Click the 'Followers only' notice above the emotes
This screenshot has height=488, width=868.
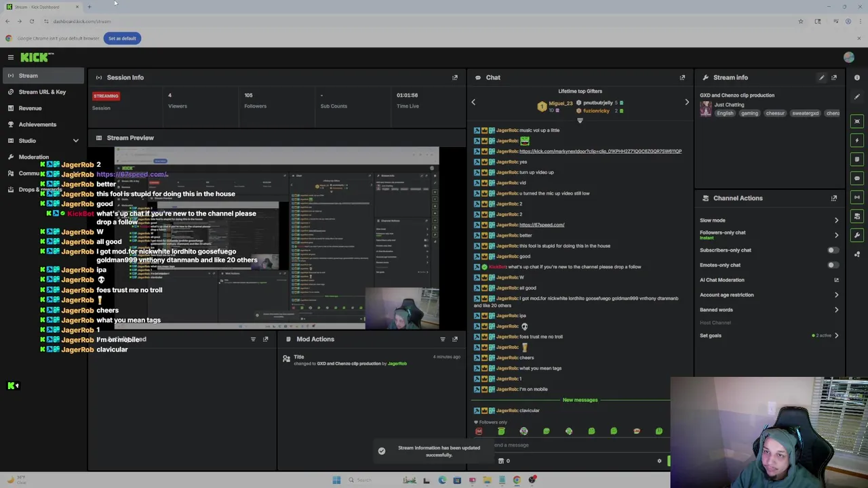coord(492,422)
